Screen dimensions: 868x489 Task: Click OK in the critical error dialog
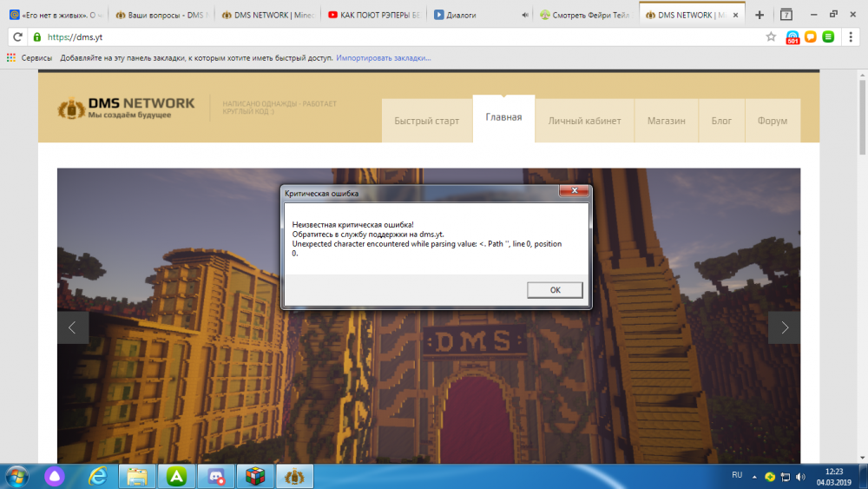coord(555,290)
